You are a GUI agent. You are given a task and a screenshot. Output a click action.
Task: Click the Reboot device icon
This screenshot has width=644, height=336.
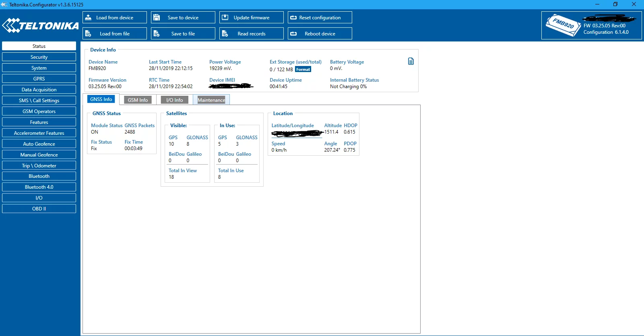pos(293,34)
